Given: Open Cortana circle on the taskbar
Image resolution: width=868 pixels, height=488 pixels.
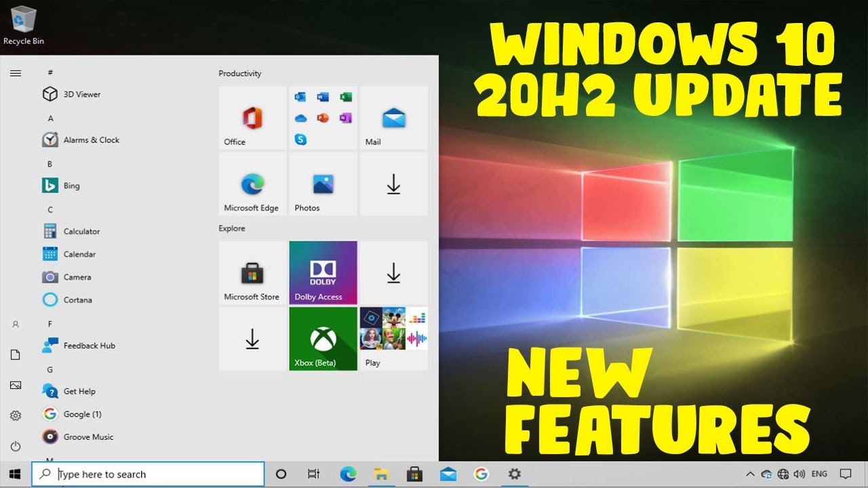Looking at the screenshot, I should [x=281, y=474].
